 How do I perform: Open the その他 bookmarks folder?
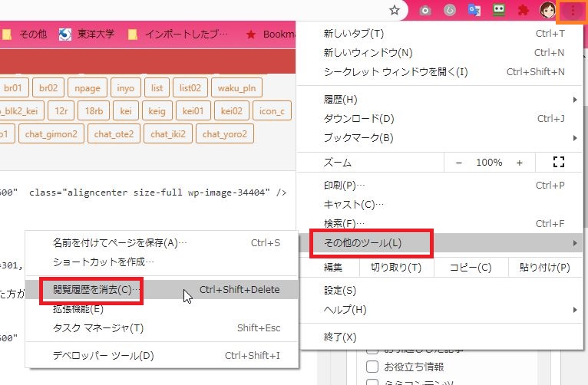point(25,35)
